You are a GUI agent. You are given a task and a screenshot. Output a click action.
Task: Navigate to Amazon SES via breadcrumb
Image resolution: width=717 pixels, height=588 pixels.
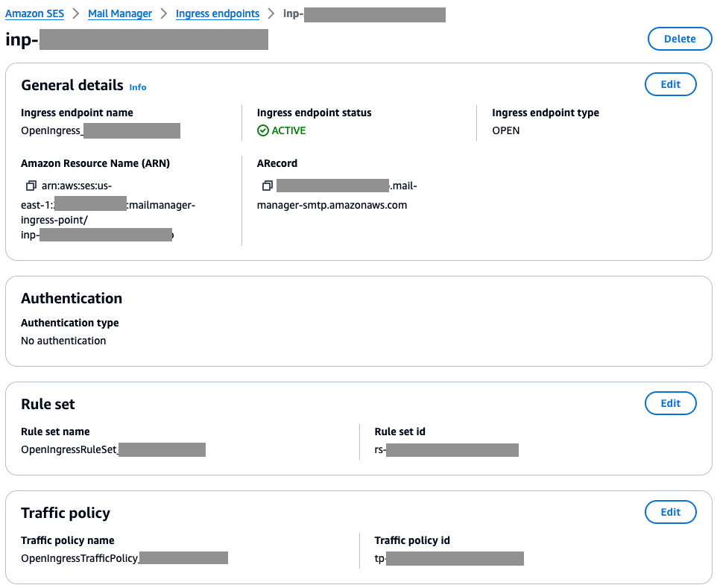[x=34, y=13]
